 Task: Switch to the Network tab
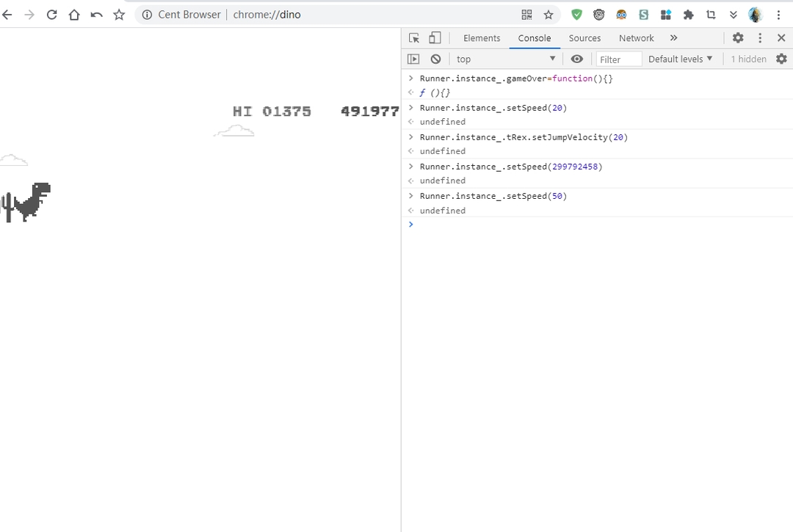click(636, 38)
